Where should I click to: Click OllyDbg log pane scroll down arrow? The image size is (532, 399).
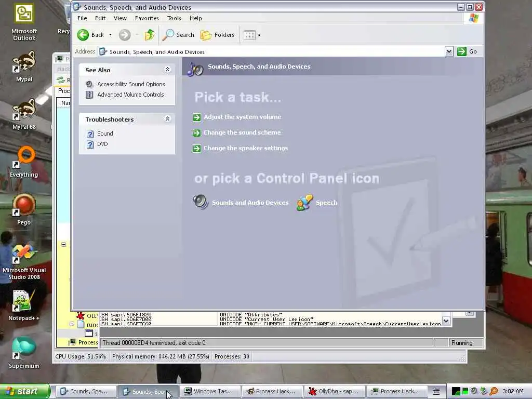point(446,321)
